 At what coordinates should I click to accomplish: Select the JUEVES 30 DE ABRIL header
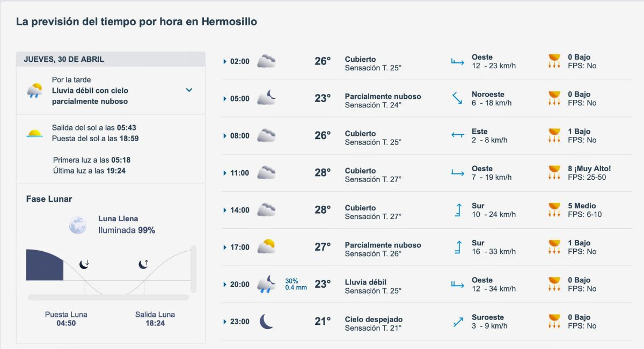click(x=60, y=59)
